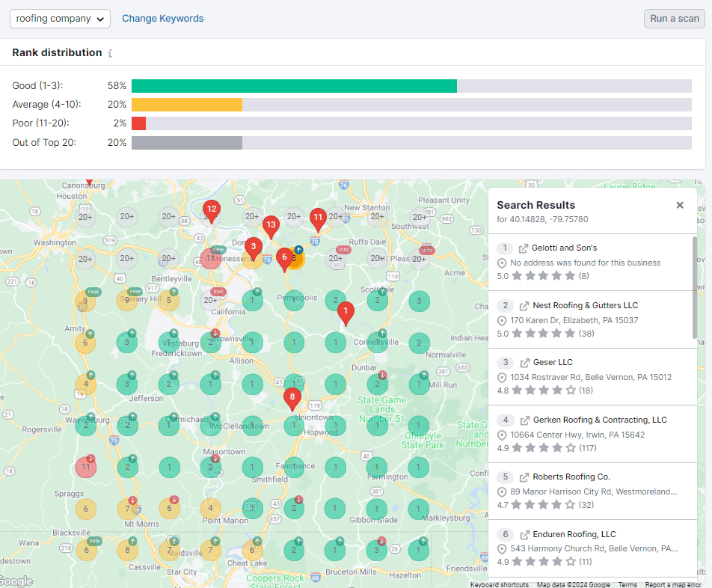Open external link for Gelotti and Son's
This screenshot has width=712, height=588.
click(524, 248)
